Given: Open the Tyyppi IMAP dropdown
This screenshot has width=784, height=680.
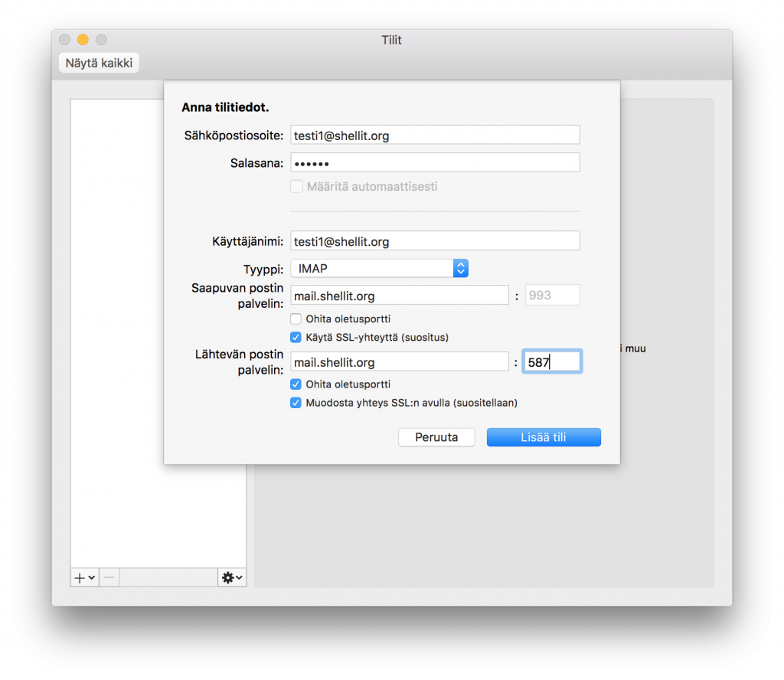Looking at the screenshot, I should point(459,268).
